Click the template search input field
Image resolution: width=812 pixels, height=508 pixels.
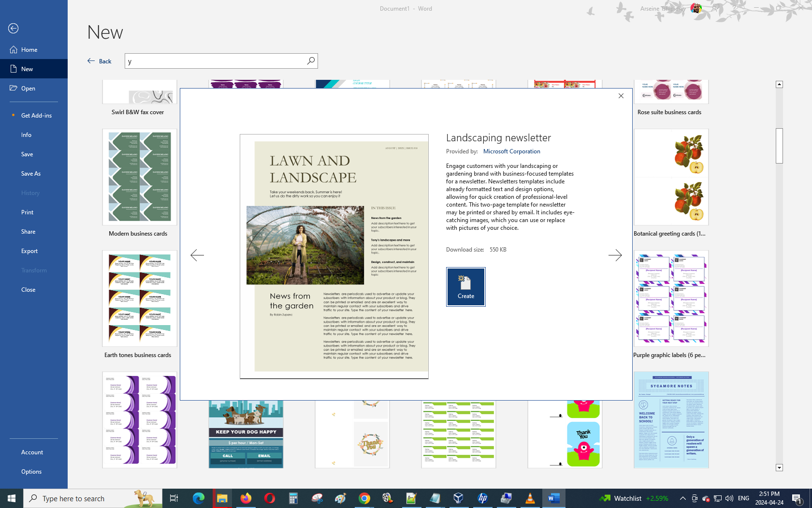215,61
